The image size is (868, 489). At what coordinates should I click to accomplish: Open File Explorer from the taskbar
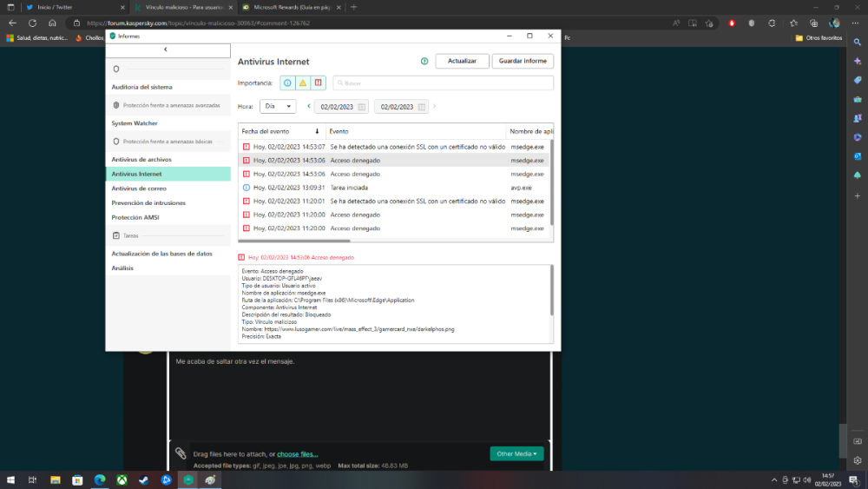click(56, 480)
